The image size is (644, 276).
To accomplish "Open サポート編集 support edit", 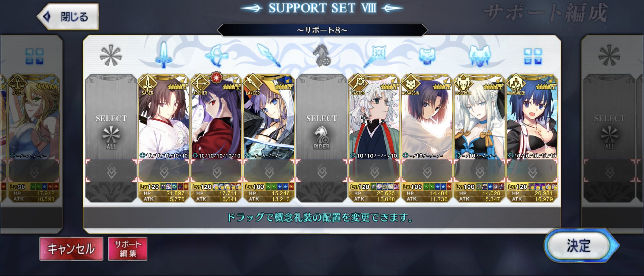I will (x=128, y=249).
